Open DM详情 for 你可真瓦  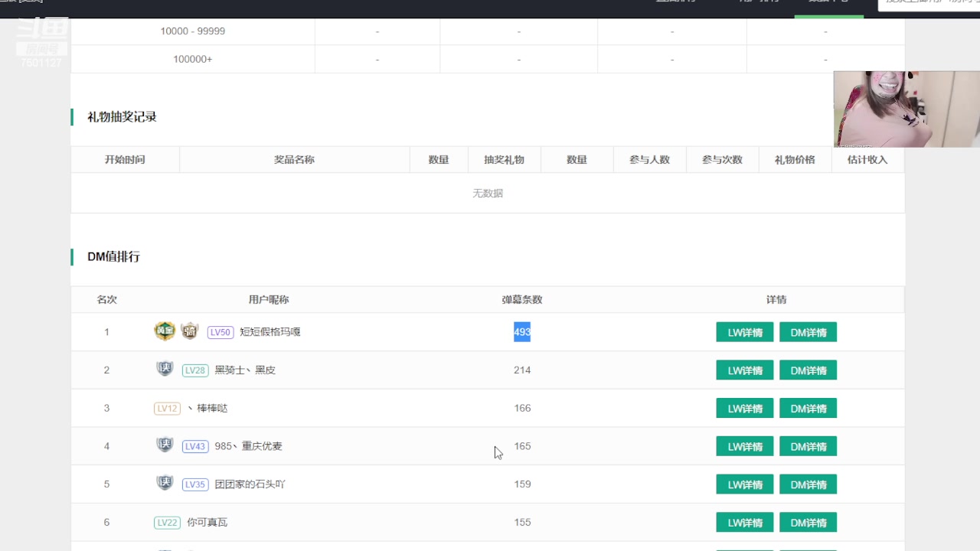point(808,522)
